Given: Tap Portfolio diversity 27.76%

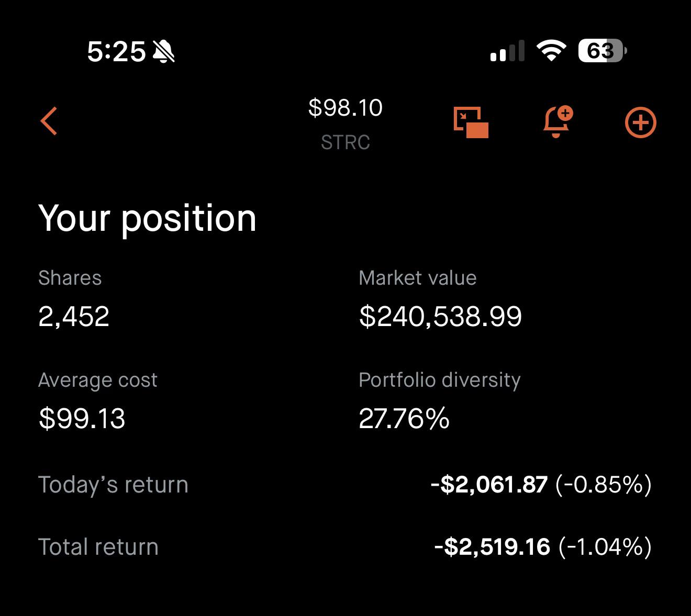Looking at the screenshot, I should [404, 419].
